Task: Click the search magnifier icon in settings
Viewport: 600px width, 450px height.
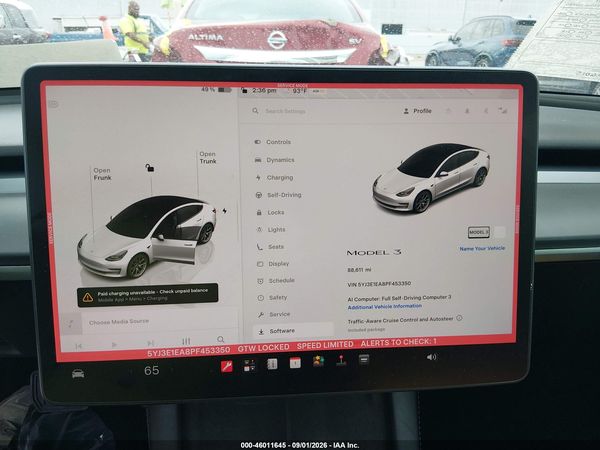Action: [x=255, y=111]
